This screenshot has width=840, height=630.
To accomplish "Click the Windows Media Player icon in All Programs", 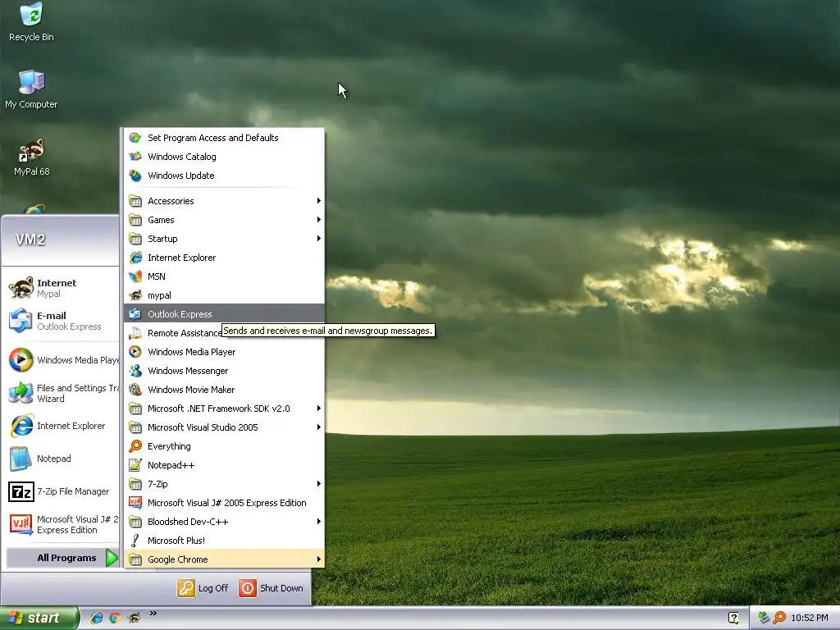I will pyautogui.click(x=135, y=352).
